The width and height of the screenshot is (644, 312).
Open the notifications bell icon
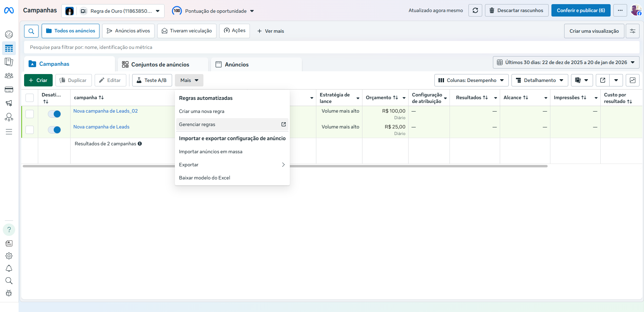pos(9,268)
